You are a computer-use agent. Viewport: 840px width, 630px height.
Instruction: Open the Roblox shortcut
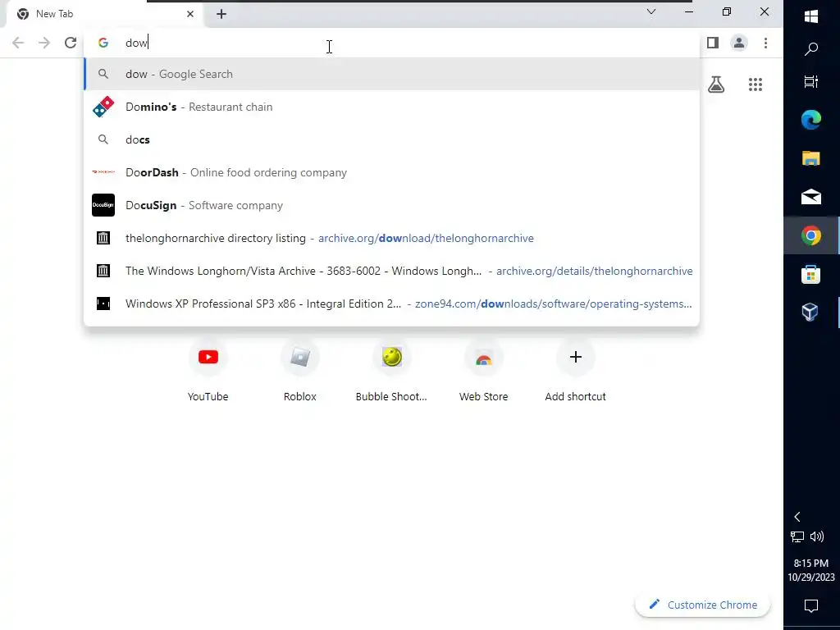[300, 372]
